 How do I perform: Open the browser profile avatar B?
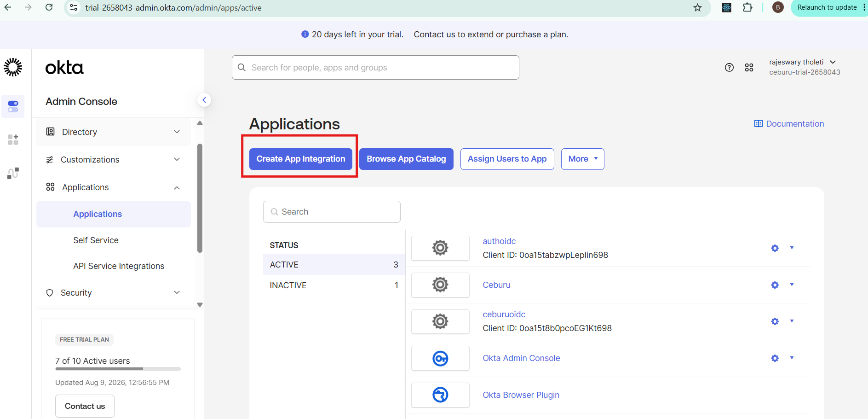(778, 7)
